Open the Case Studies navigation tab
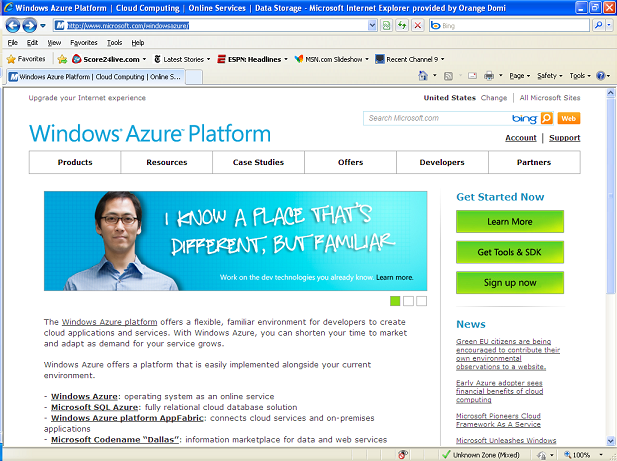This screenshot has width=617, height=461. coord(259,162)
